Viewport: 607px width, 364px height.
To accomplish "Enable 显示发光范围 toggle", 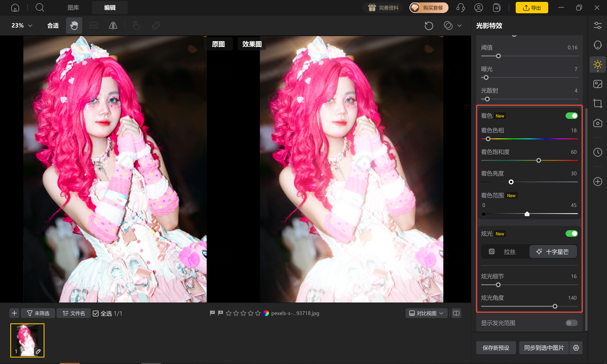I will tap(572, 323).
